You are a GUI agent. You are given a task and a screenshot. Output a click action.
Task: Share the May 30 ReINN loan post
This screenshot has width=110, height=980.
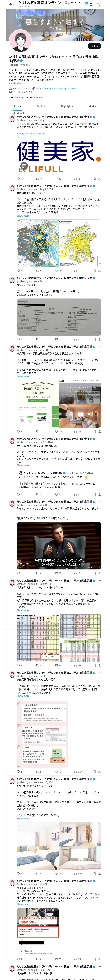pyautogui.click(x=99, y=431)
